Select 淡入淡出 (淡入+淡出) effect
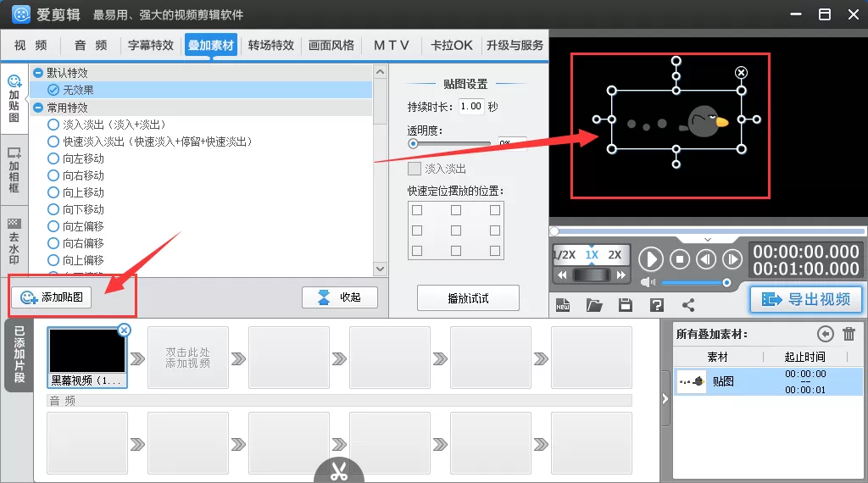 coord(106,125)
